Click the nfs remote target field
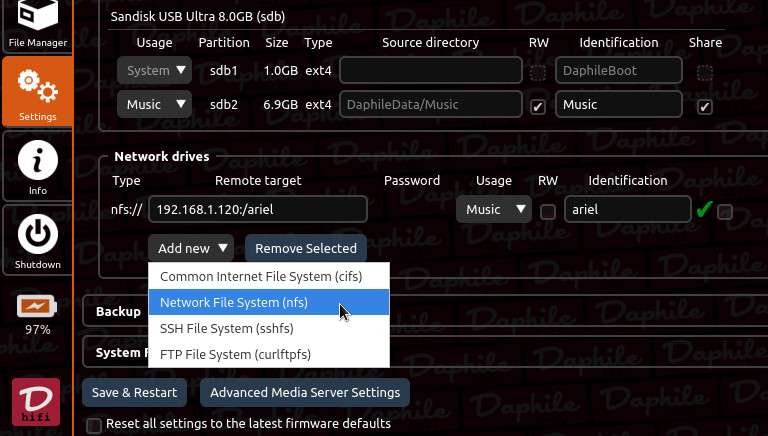The width and height of the screenshot is (768, 436). tap(258, 209)
